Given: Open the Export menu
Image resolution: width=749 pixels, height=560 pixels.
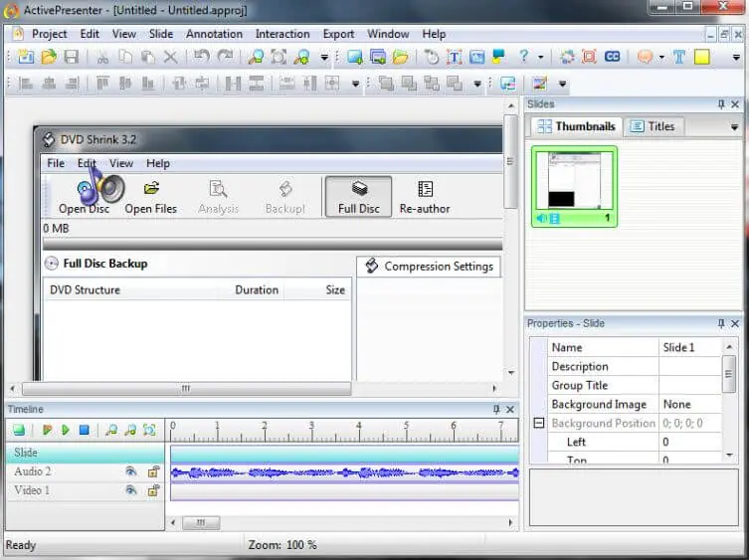Looking at the screenshot, I should click(338, 34).
